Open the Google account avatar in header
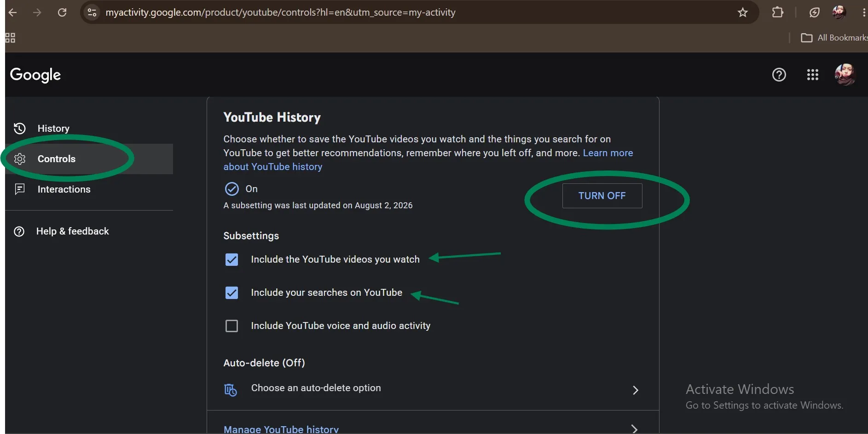 click(845, 75)
